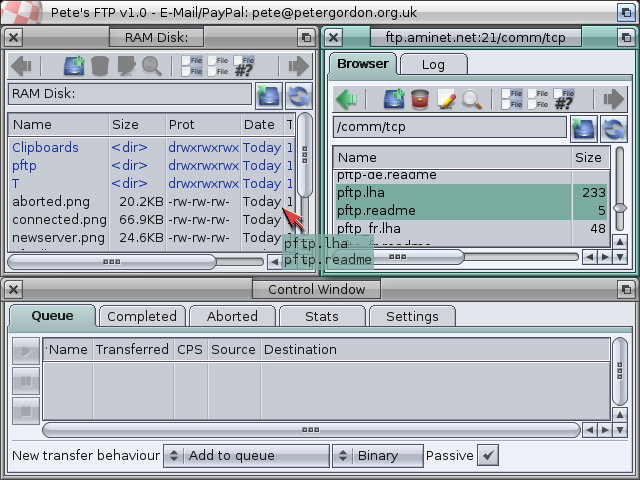Click forward arrow in FTP toolbar

coord(614,99)
